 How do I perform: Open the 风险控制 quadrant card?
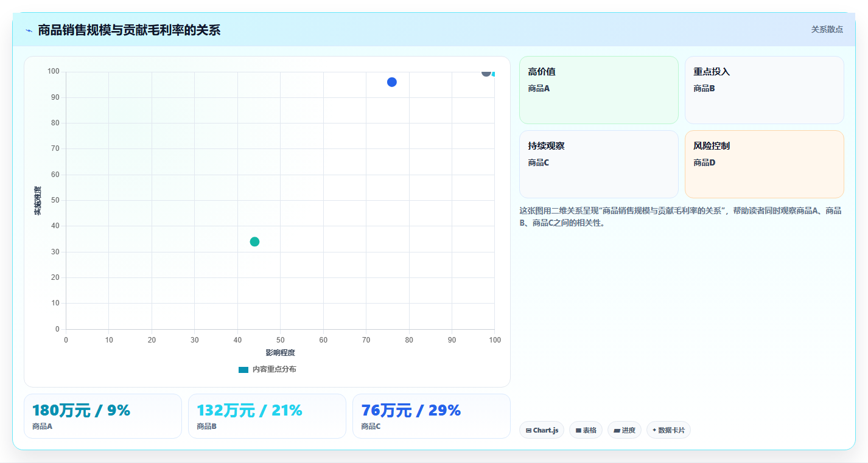coord(765,164)
